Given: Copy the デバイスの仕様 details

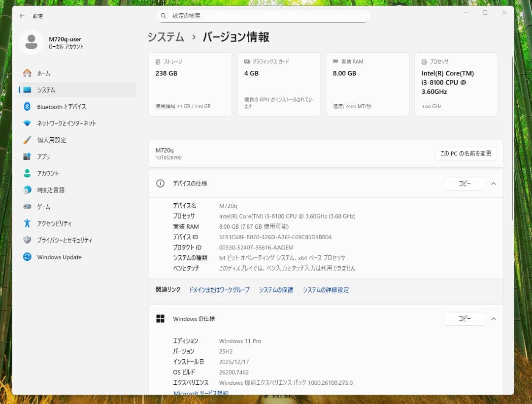Looking at the screenshot, I should coord(465,183).
